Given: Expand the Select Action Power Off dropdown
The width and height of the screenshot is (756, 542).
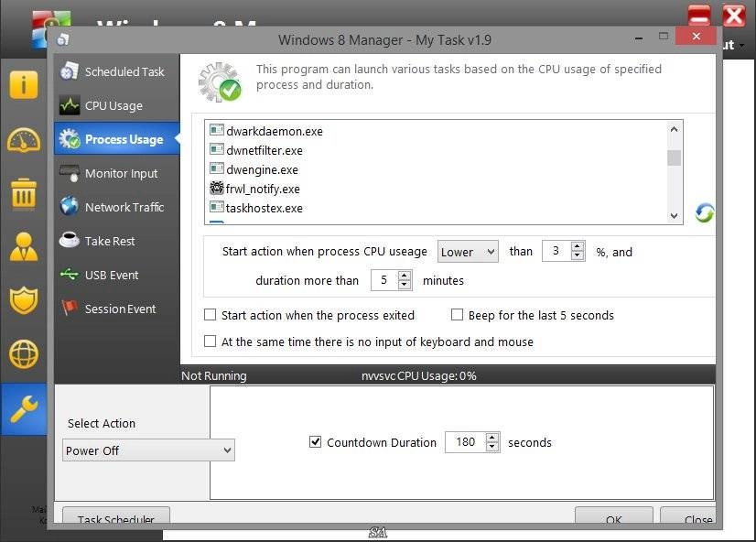Looking at the screenshot, I should [148, 450].
